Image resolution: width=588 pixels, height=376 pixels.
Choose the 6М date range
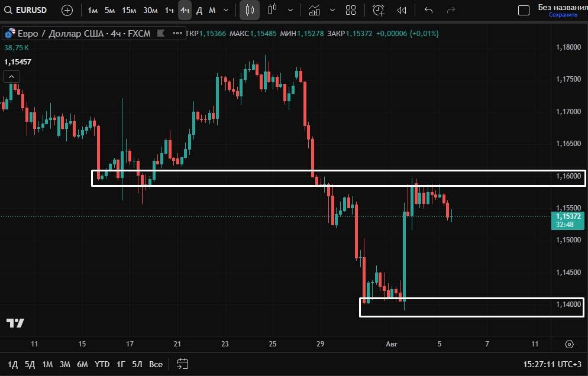82,364
